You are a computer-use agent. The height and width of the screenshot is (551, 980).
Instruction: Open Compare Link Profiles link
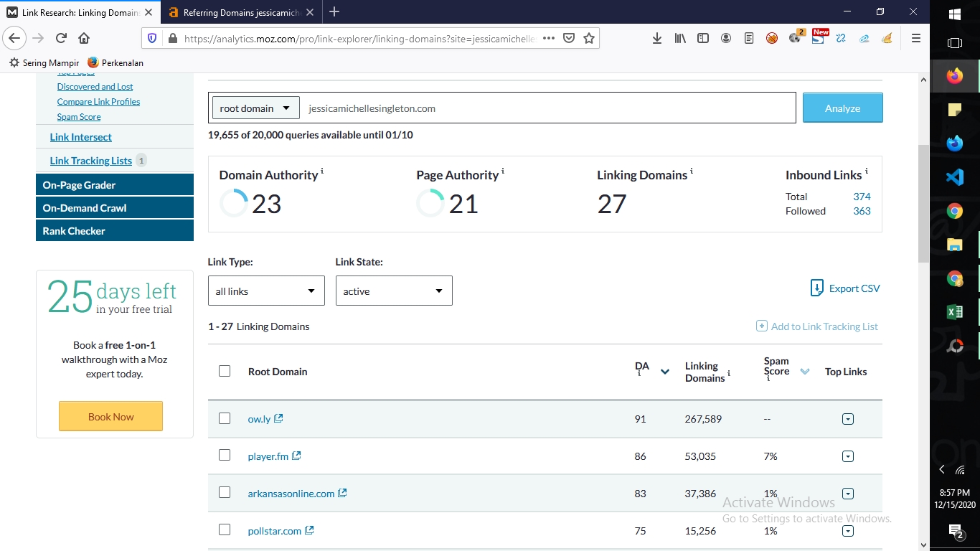[98, 102]
